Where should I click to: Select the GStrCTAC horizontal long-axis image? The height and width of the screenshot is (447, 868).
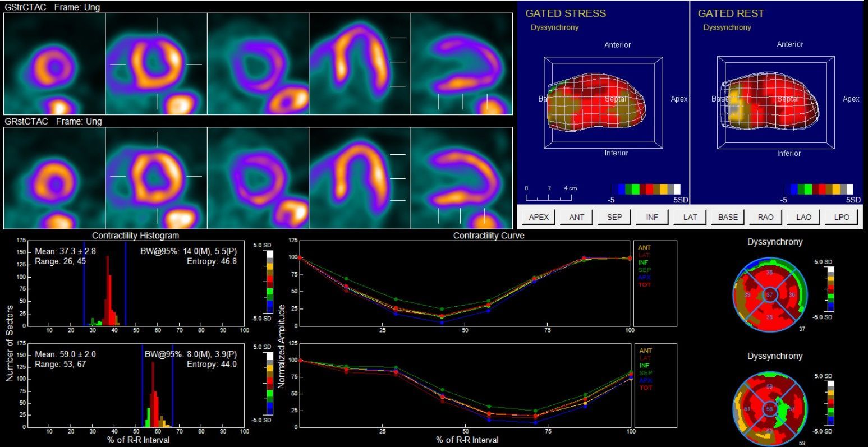[x=360, y=64]
